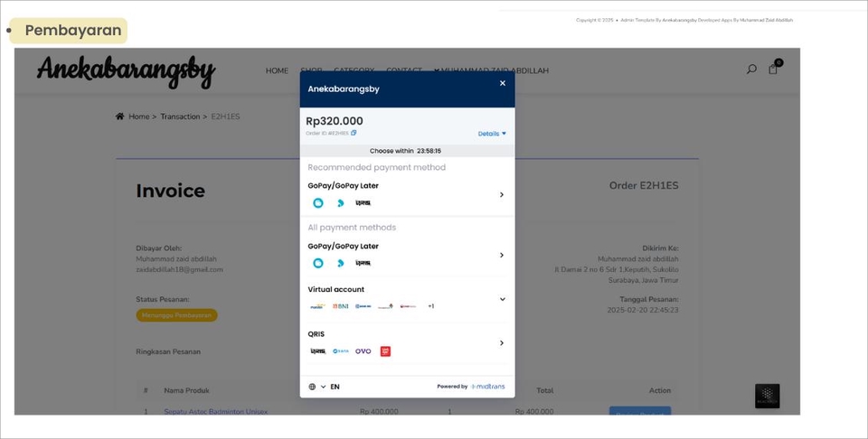This screenshot has height=439, width=868.
Task: Go to HOME in navigation menu
Action: pos(277,70)
